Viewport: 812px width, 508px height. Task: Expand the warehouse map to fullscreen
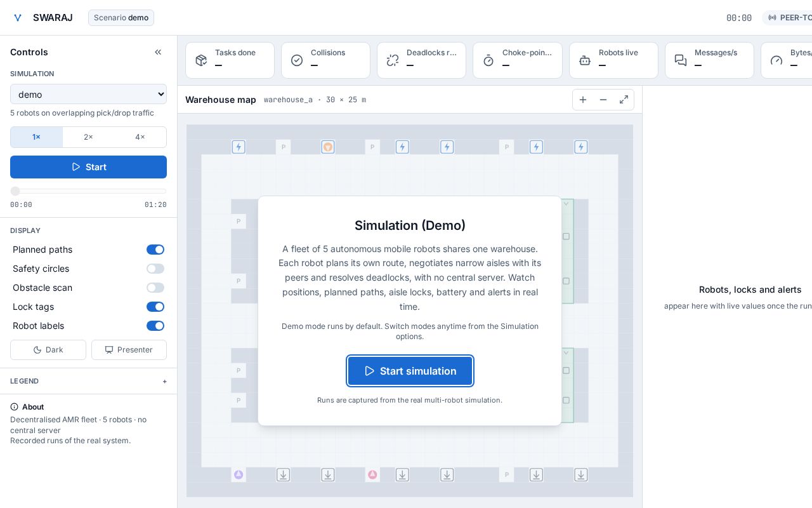click(624, 100)
